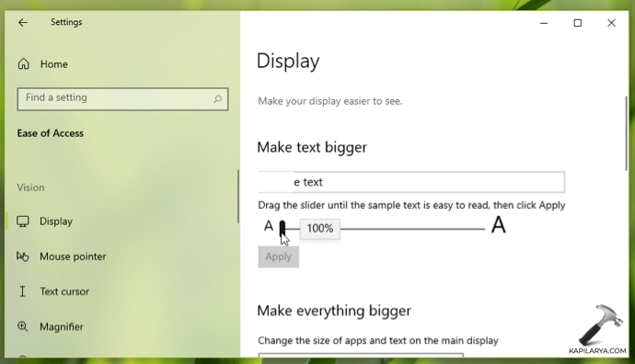Image resolution: width=635 pixels, height=364 pixels.
Task: Click 'Change the size of apps' text
Action: (378, 340)
